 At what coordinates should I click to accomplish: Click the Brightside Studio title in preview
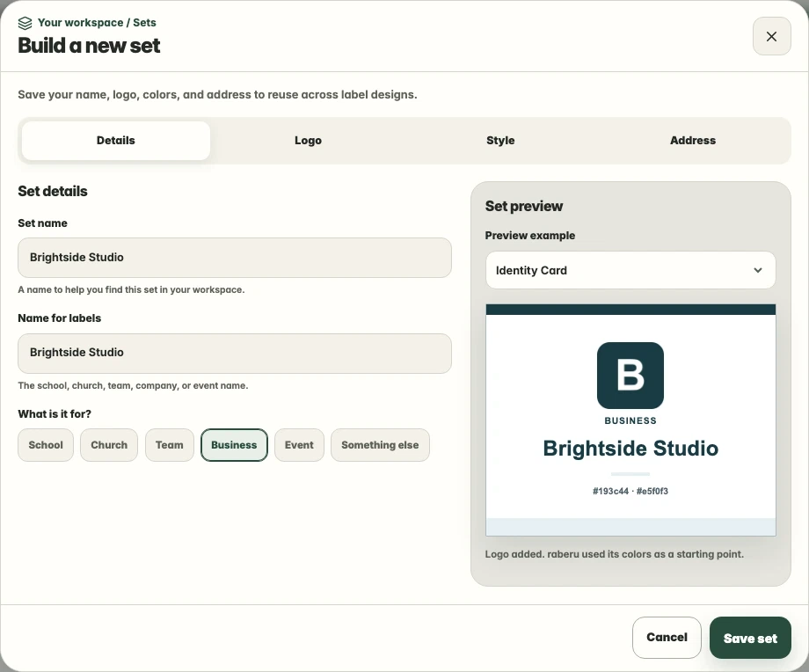click(630, 448)
